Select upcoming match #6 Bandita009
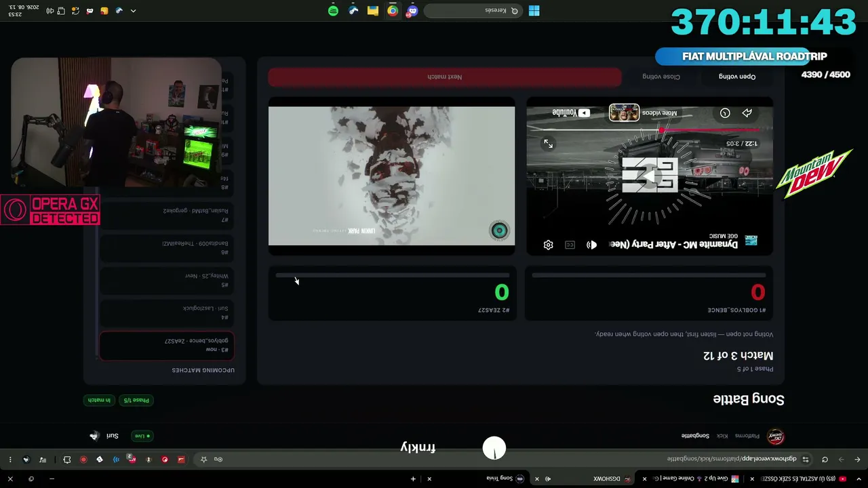868x488 pixels. pos(167,247)
